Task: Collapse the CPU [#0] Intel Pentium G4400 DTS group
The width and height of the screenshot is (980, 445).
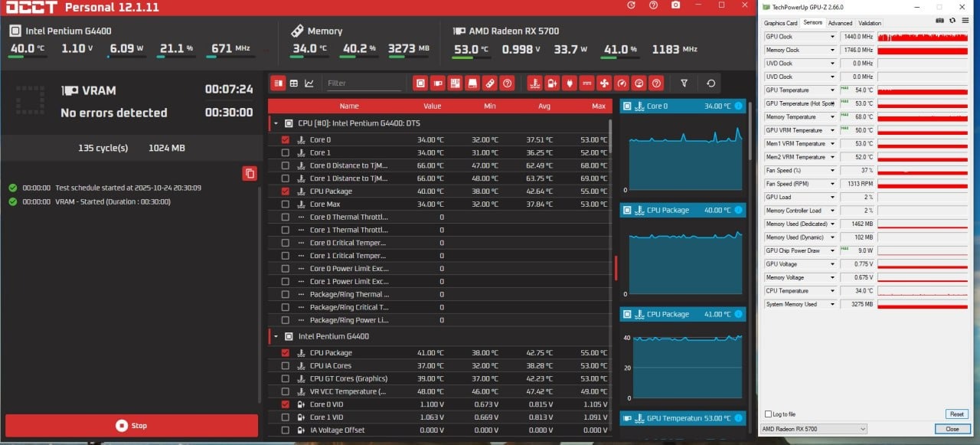Action: (x=276, y=123)
